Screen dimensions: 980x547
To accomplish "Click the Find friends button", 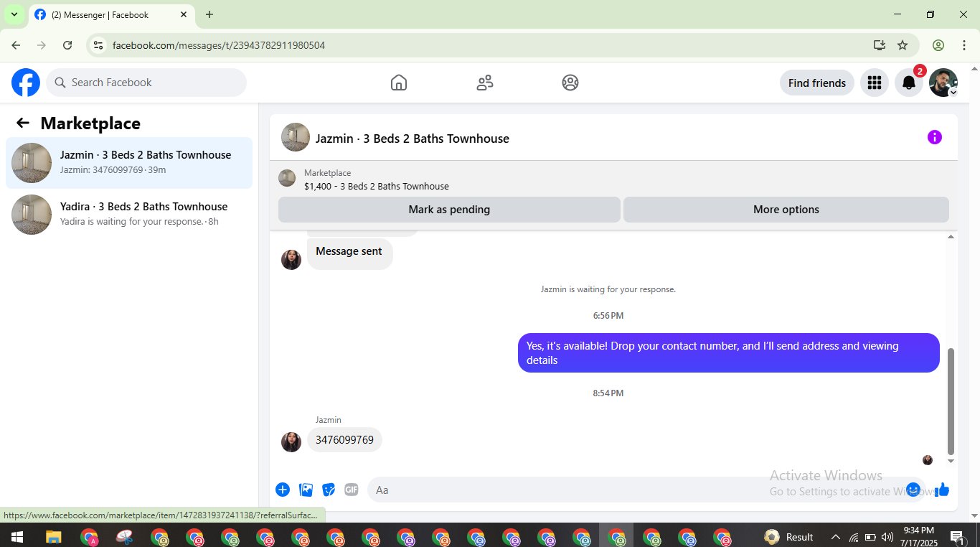I will point(817,83).
